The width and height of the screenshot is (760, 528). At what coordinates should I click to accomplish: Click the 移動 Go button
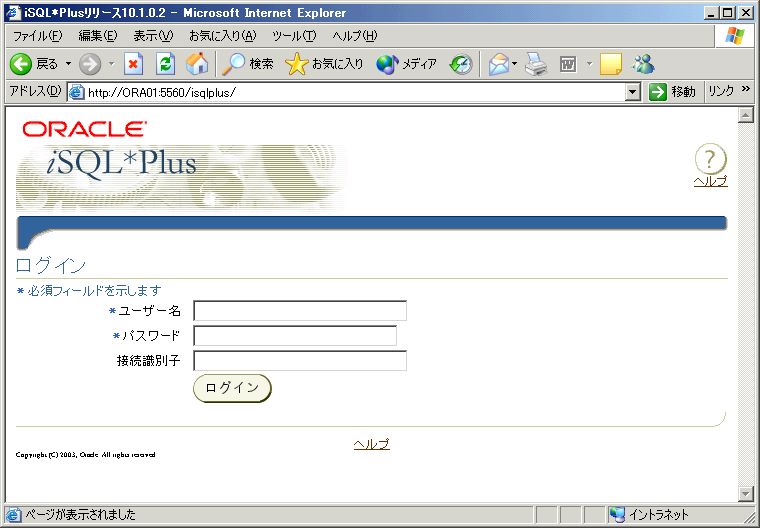(672, 92)
